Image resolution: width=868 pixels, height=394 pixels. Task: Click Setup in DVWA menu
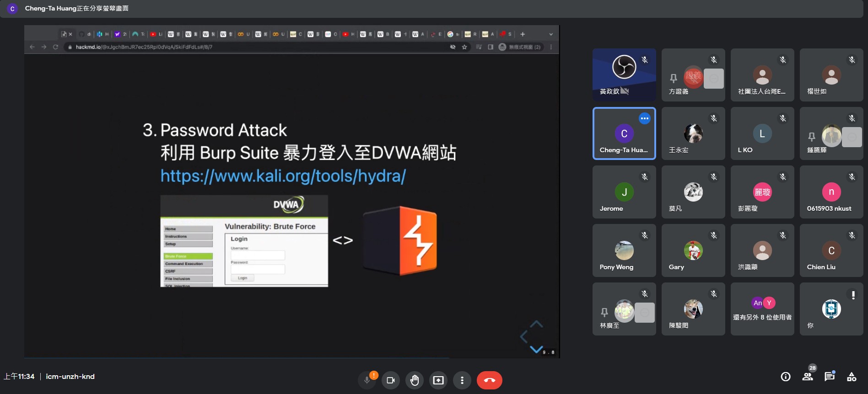(x=188, y=244)
